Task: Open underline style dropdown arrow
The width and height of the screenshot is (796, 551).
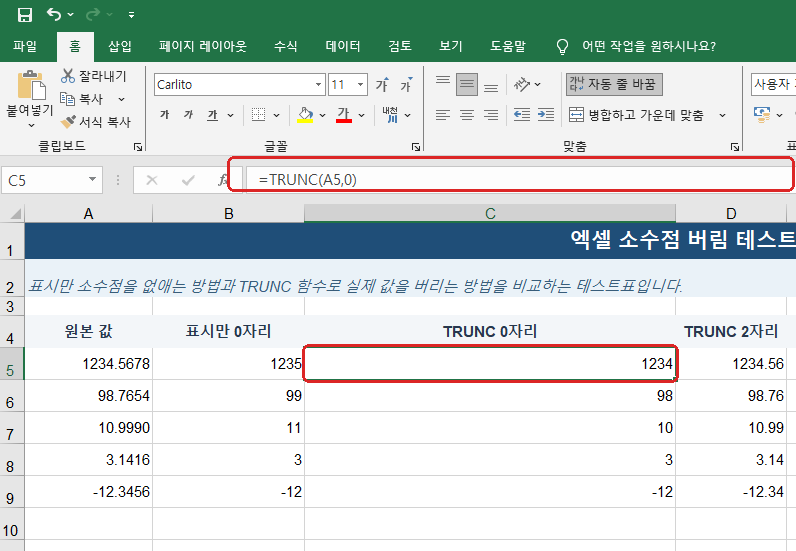Action: 230,115
